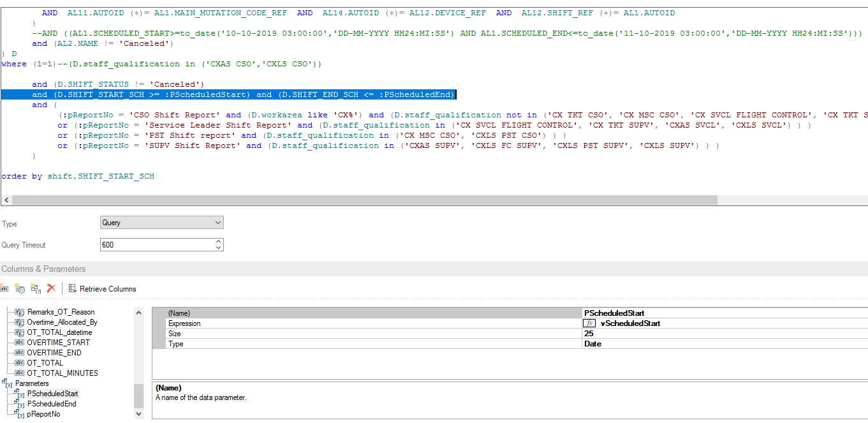
Task: Edit the PScheduledStart name value
Action: 614,313
